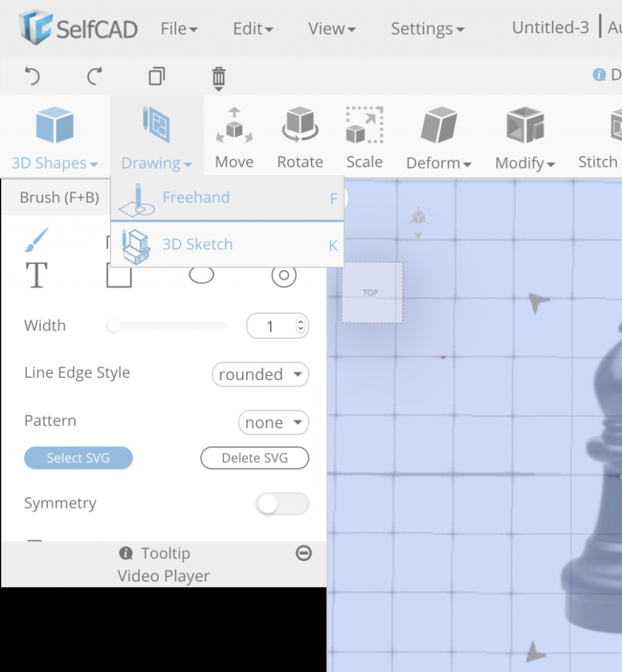Open the Settings menu
Image resolution: width=622 pixels, height=672 pixels.
pos(428,28)
